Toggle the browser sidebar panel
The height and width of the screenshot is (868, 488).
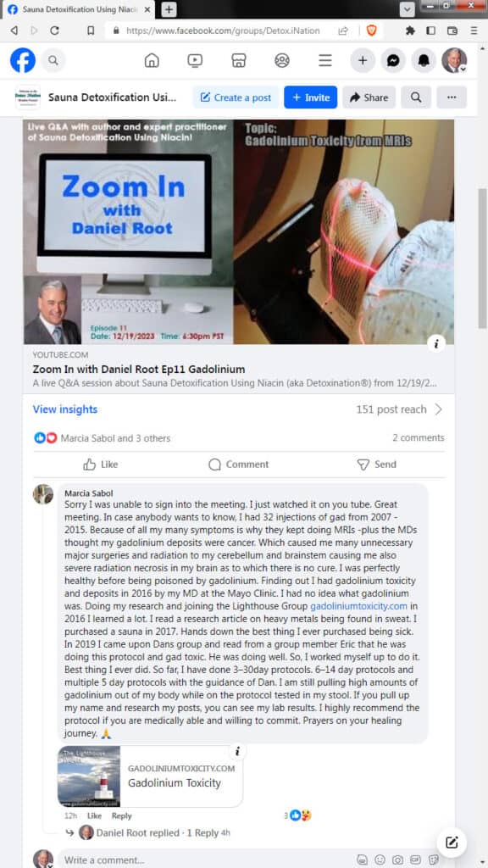tap(430, 31)
